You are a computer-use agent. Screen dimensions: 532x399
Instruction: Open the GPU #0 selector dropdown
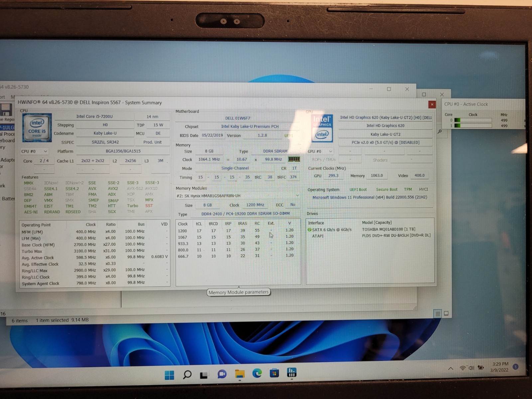click(x=320, y=151)
